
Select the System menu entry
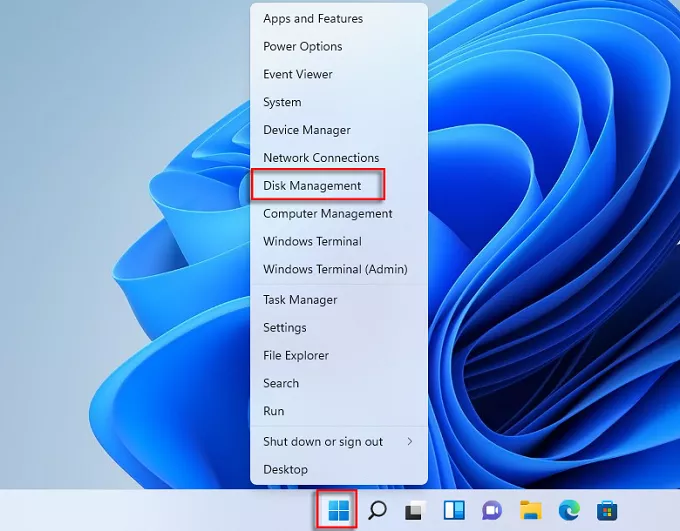pyautogui.click(x=282, y=102)
